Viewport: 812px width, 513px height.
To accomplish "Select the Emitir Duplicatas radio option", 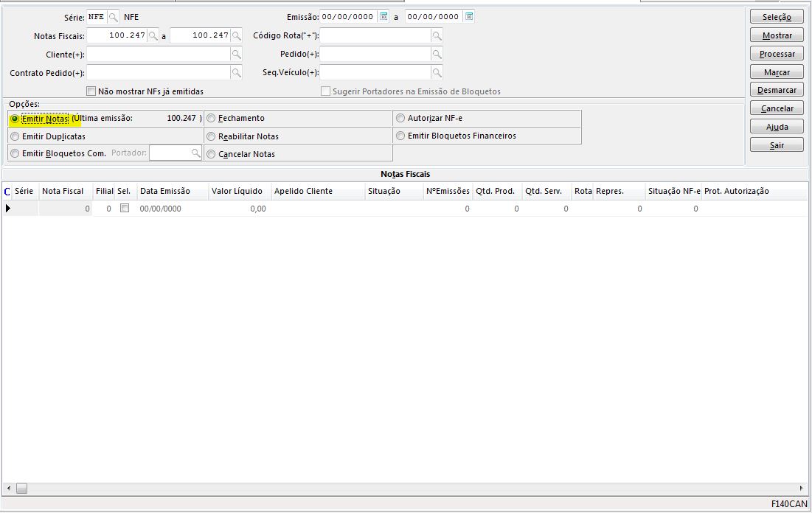I will (x=15, y=136).
